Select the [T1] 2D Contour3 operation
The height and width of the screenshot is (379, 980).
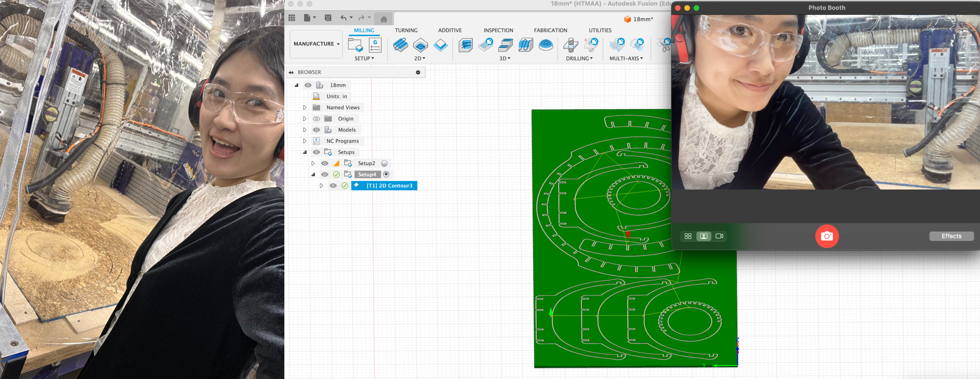tap(389, 185)
